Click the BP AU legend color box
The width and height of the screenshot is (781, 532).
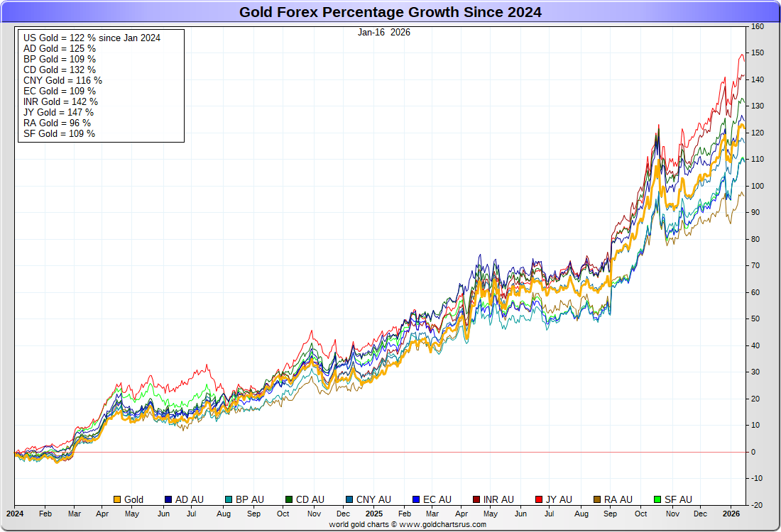click(229, 499)
